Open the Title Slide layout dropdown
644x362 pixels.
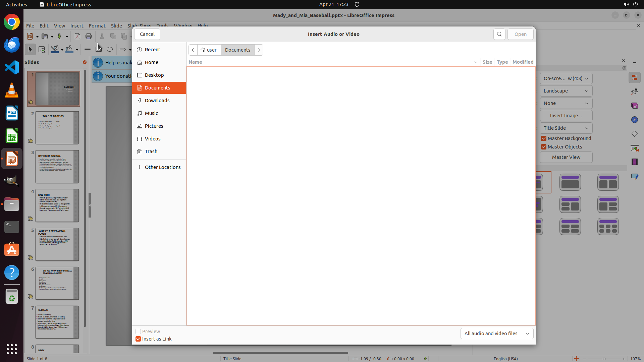pyautogui.click(x=566, y=128)
